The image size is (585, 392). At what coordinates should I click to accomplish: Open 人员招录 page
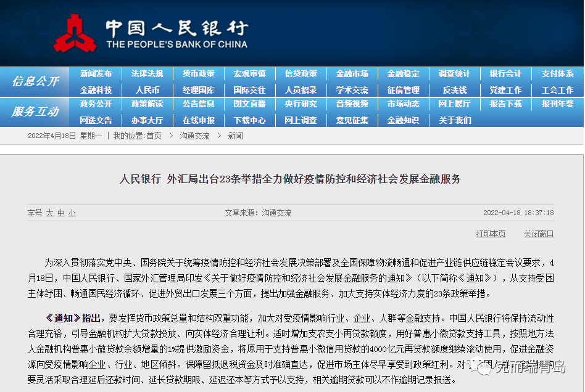click(301, 90)
